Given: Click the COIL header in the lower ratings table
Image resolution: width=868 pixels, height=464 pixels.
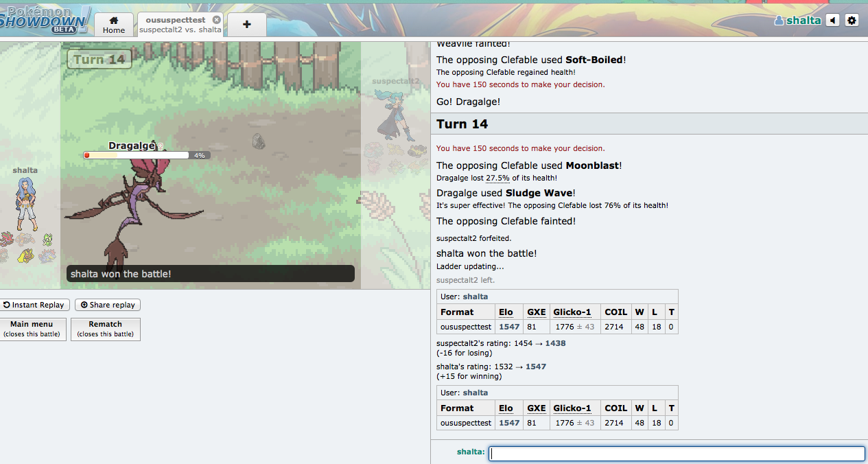Looking at the screenshot, I should (x=616, y=408).
